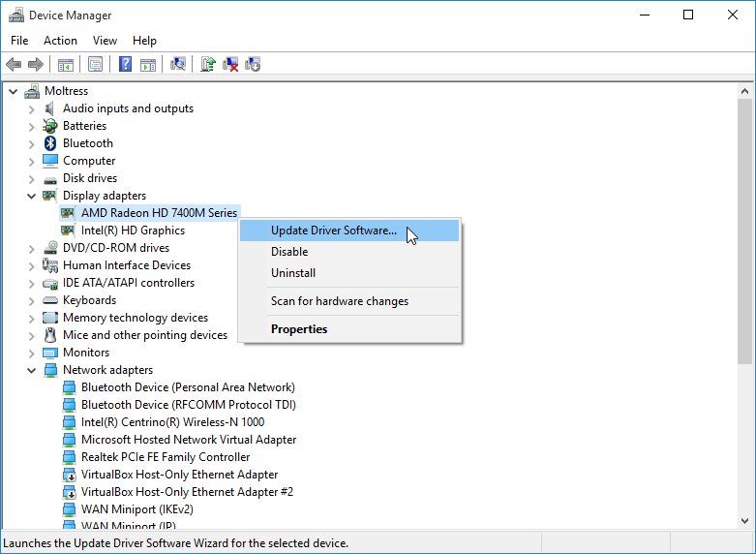The image size is (756, 554).
Task: Click the vertical scrollbar thumb
Action: tap(744, 231)
